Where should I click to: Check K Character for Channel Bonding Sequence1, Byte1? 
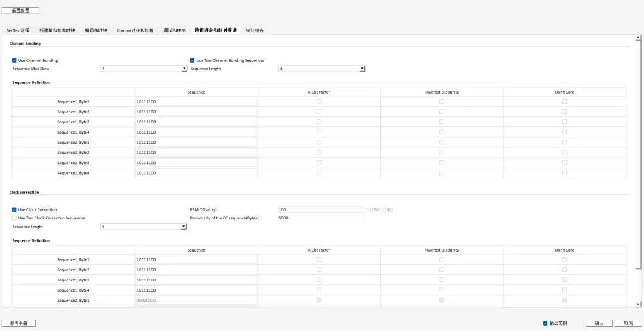(319, 101)
